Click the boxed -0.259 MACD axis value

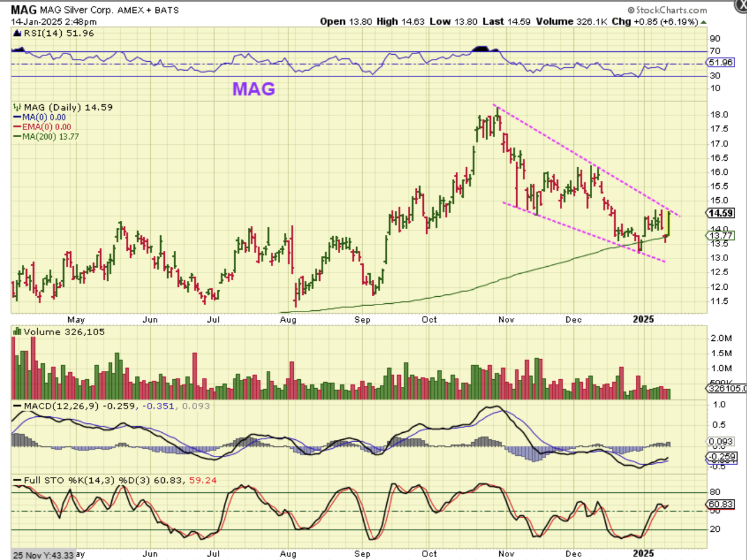click(x=721, y=457)
